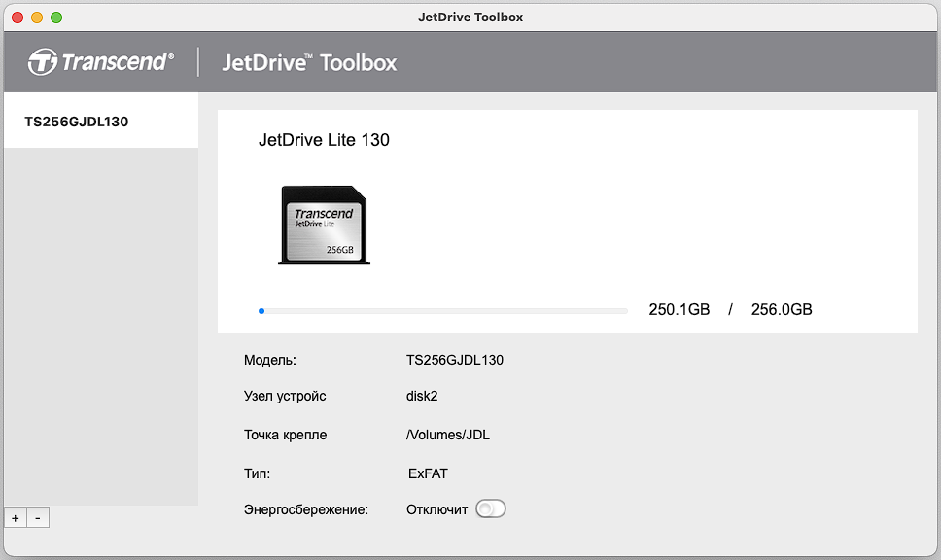941x560 pixels.
Task: Click the Transcend logo in header
Action: (101, 62)
